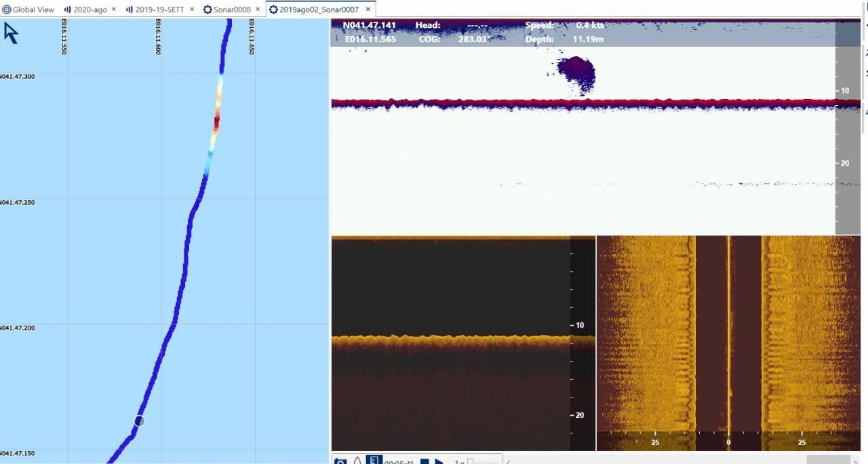The image size is (868, 464).
Task: Switch to the Global View tab
Action: (x=28, y=9)
